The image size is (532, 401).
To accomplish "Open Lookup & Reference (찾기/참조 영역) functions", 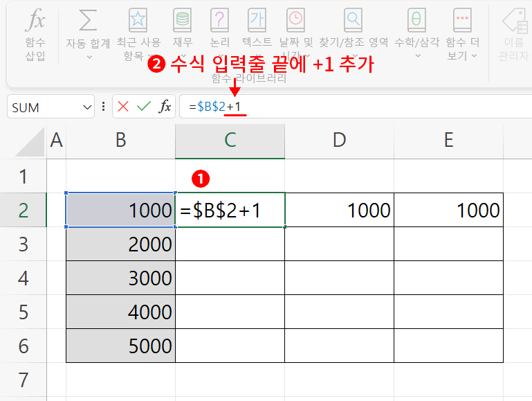I will pyautogui.click(x=353, y=20).
